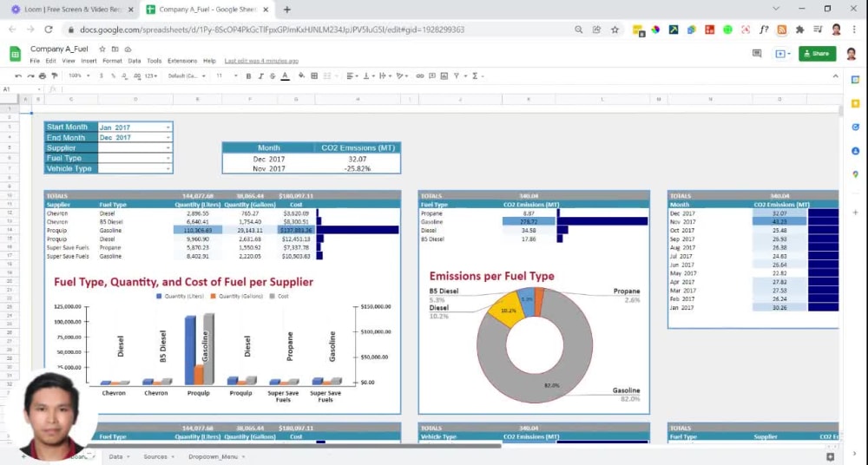Switch to the Dropdown_Menu sheet tab
Viewport: 868px width, 465px height.
[x=216, y=456]
